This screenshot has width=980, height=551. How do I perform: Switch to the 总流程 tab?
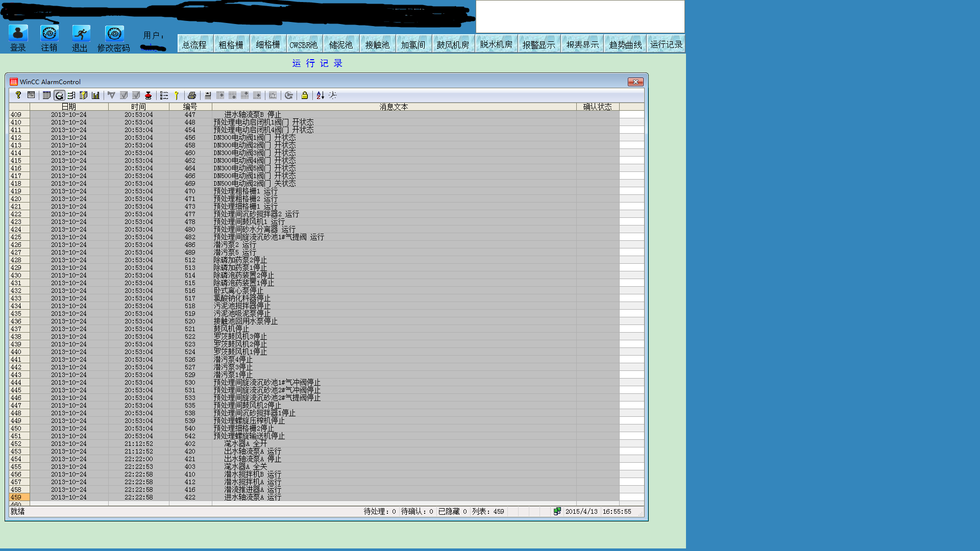point(194,45)
